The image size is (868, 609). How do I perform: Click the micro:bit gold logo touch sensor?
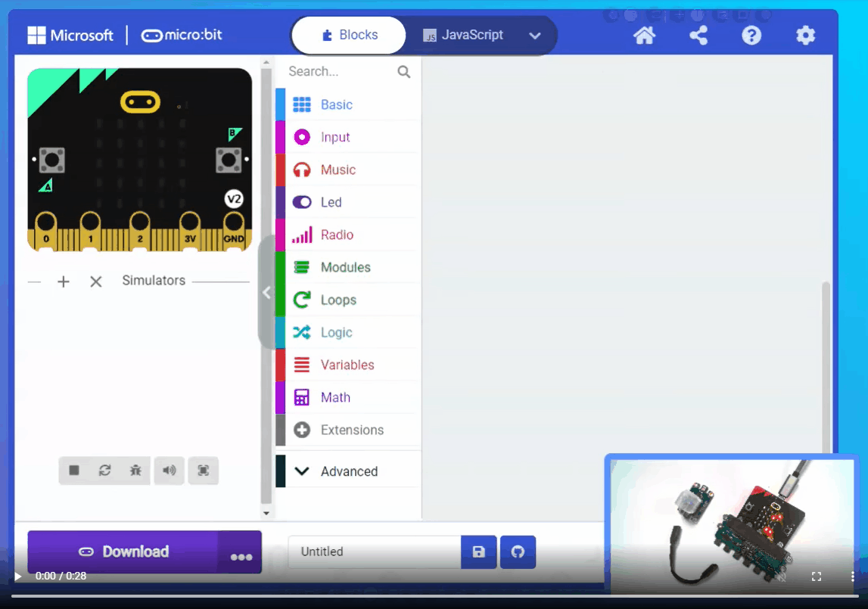pos(140,102)
